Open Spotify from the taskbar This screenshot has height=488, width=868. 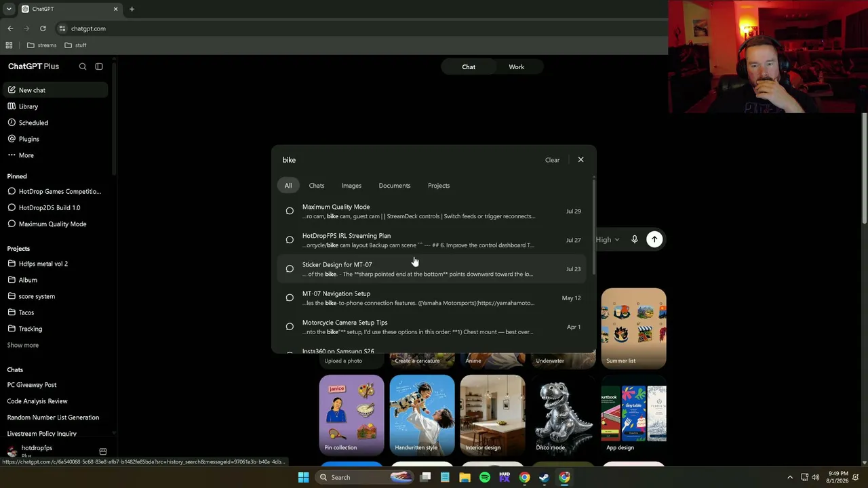[x=484, y=477]
